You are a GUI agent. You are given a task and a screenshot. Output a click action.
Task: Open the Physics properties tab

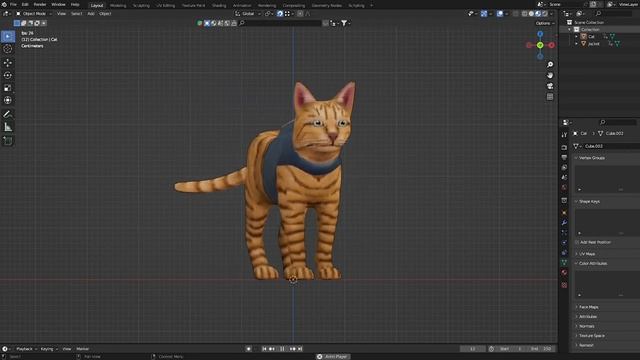tap(564, 242)
